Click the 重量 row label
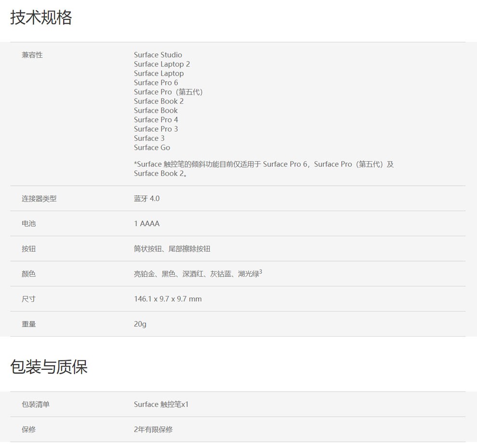 28,324
